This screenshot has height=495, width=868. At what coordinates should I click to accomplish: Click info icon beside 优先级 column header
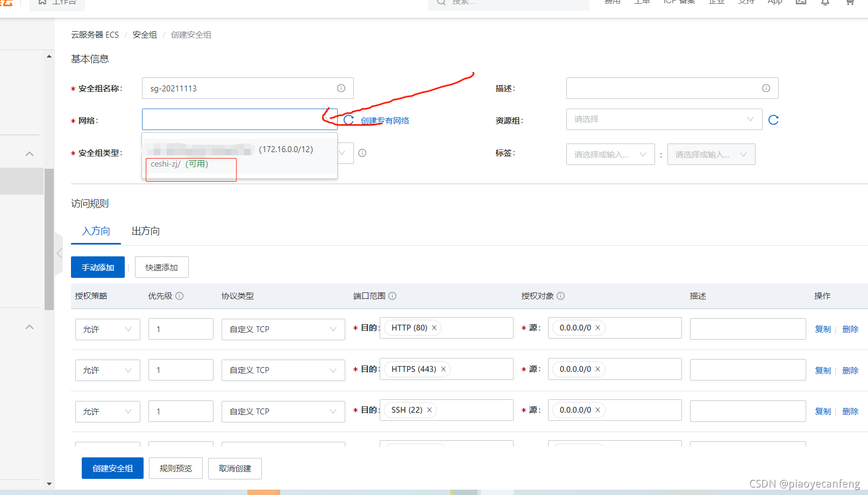pyautogui.click(x=180, y=296)
